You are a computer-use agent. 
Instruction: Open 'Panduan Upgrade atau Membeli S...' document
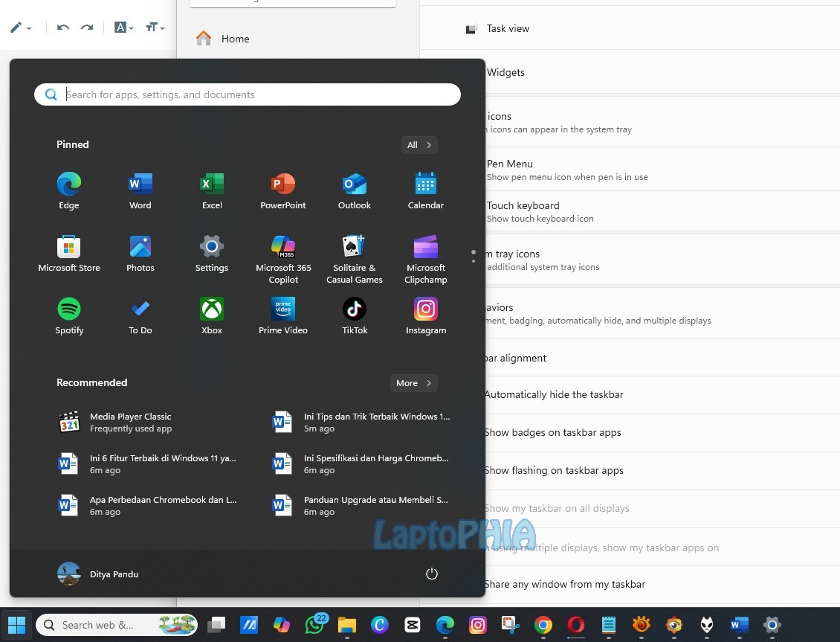(x=361, y=505)
